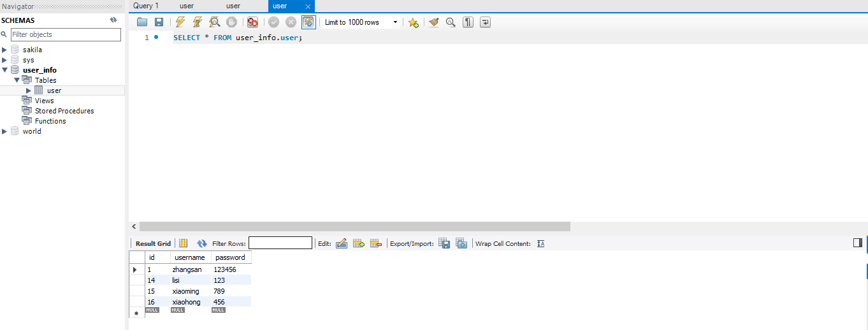
Task: Select user_info schema label
Action: (x=40, y=70)
